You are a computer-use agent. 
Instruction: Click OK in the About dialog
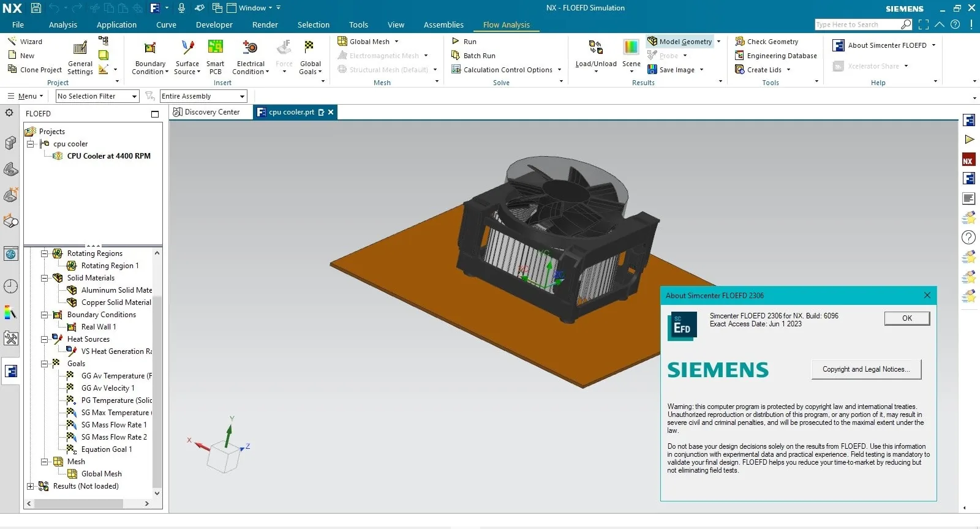coord(907,318)
